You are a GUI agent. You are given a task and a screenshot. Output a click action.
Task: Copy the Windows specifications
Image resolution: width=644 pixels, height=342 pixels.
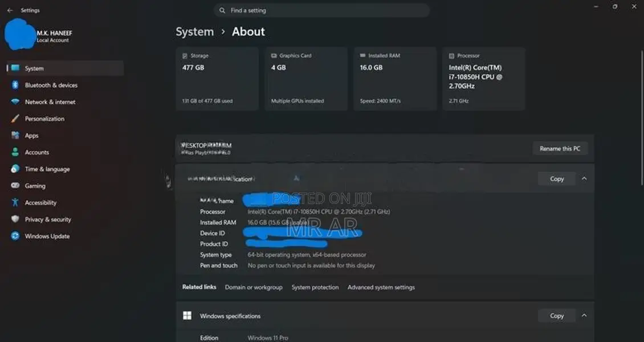point(557,316)
